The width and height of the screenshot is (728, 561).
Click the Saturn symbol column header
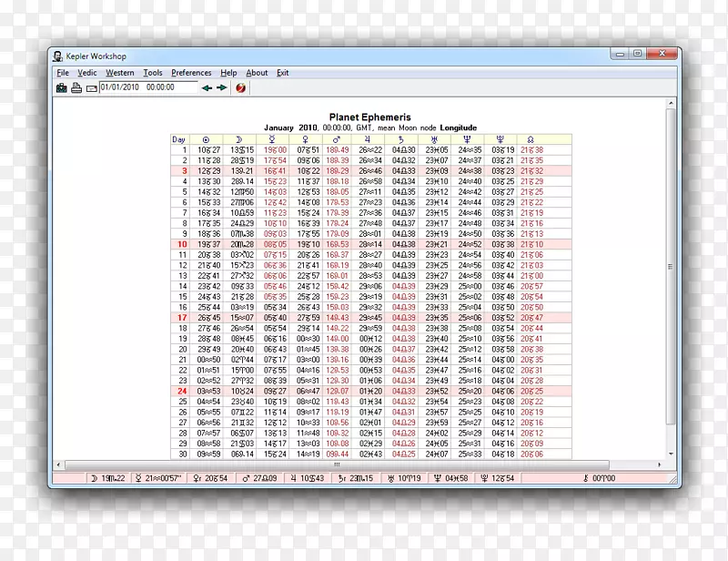[403, 139]
